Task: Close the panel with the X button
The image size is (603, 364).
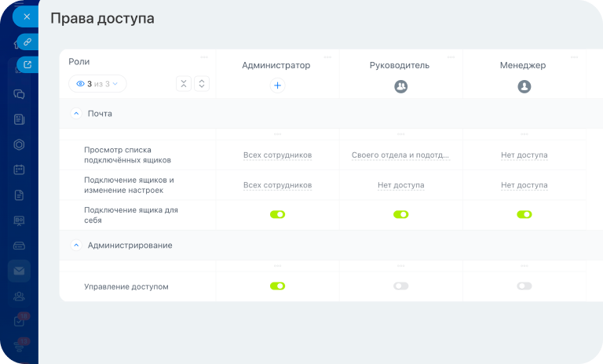Action: (26, 16)
